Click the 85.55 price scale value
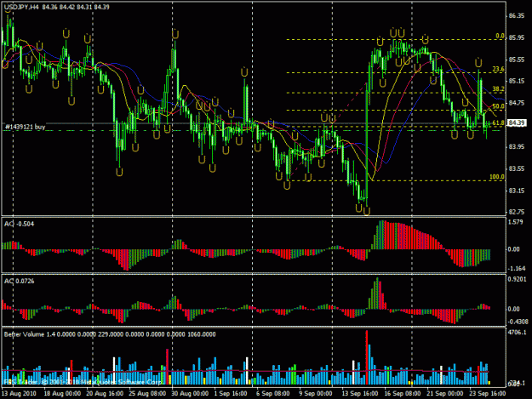The image size is (532, 399). coord(517,60)
